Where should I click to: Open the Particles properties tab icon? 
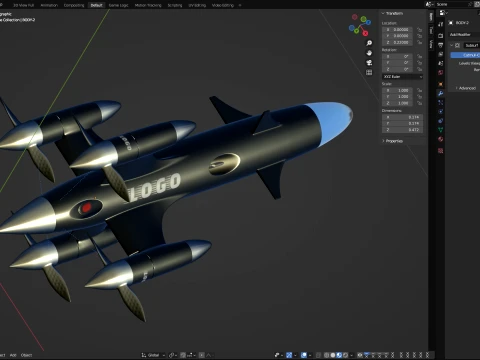[441, 103]
